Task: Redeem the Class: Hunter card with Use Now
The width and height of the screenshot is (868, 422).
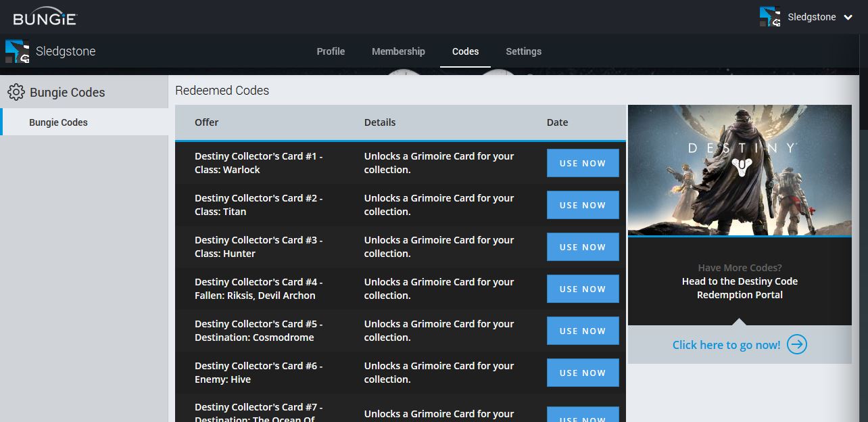Action: click(583, 247)
